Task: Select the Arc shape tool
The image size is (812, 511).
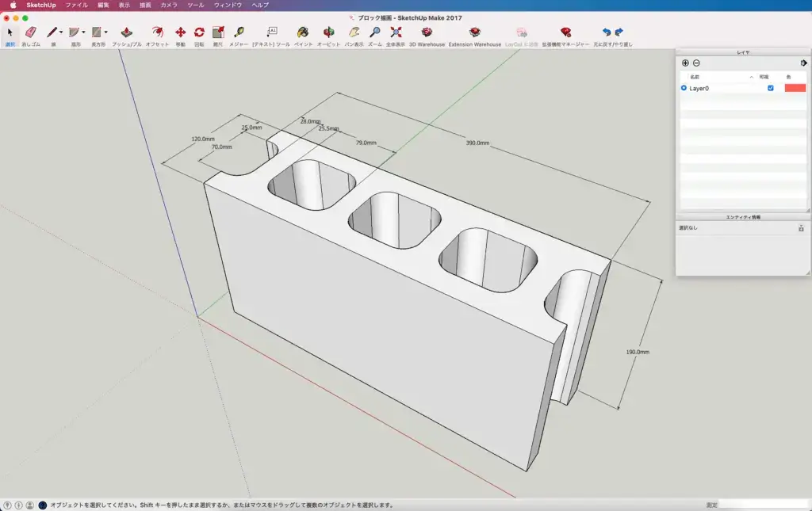Action: click(74, 32)
